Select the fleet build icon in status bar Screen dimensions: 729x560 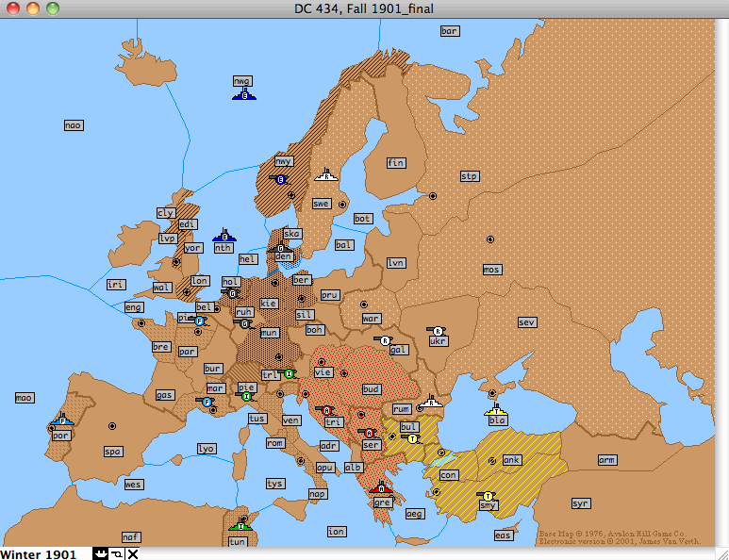(100, 553)
